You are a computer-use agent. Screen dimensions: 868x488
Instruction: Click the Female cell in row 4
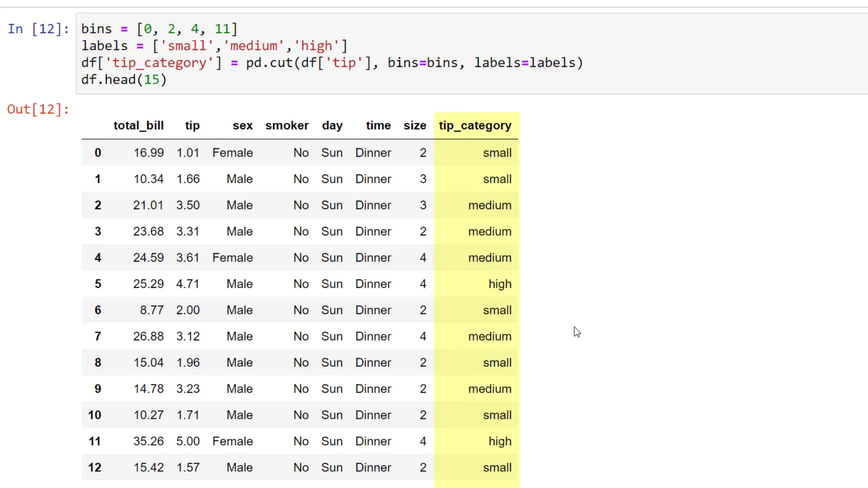[232, 258]
